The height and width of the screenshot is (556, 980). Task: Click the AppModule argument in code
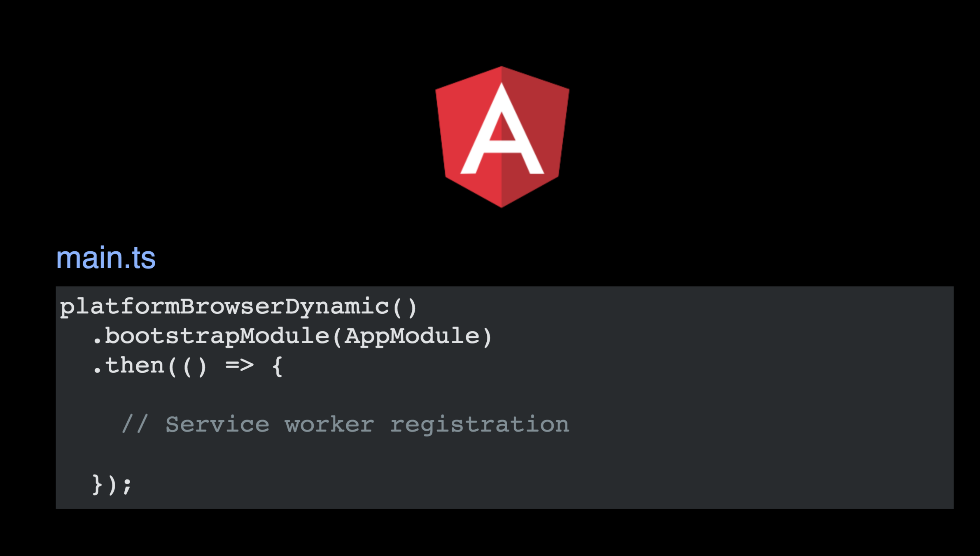(x=412, y=336)
